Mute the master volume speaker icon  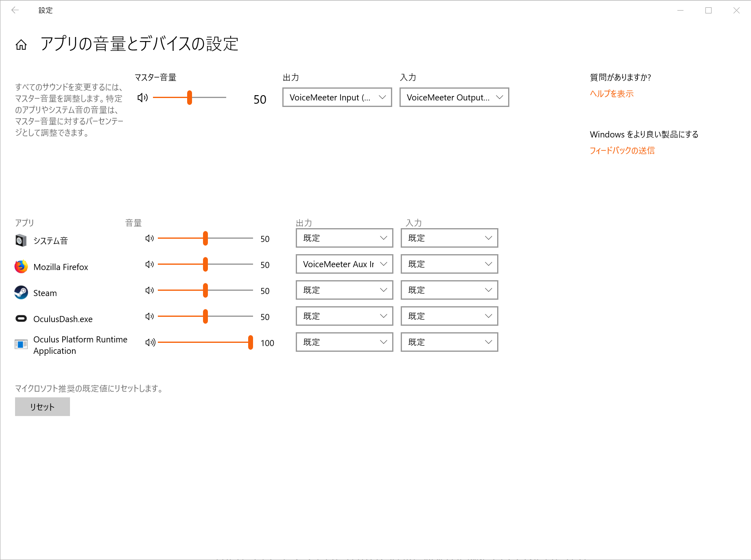click(x=142, y=98)
